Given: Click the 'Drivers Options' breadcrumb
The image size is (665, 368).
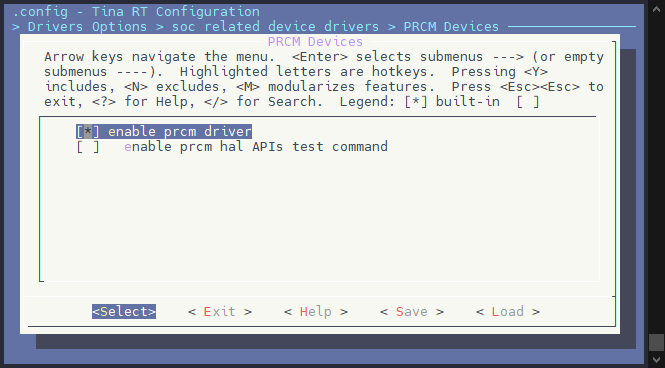Looking at the screenshot, I should (x=87, y=27).
